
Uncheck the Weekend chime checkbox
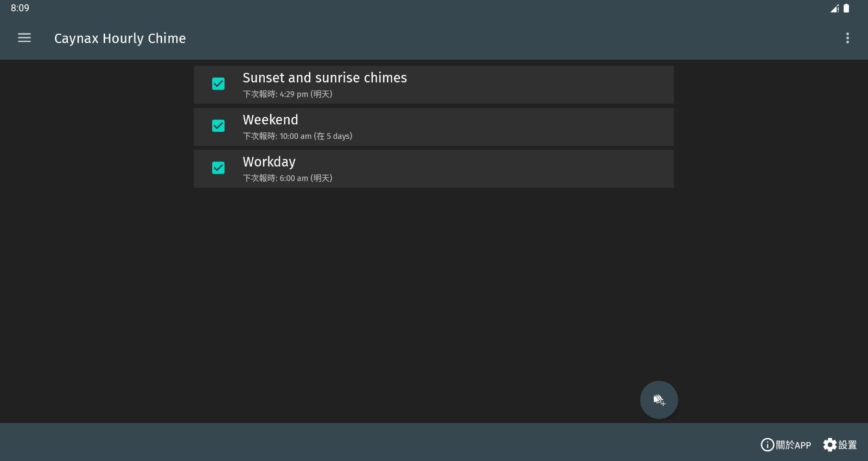point(218,126)
